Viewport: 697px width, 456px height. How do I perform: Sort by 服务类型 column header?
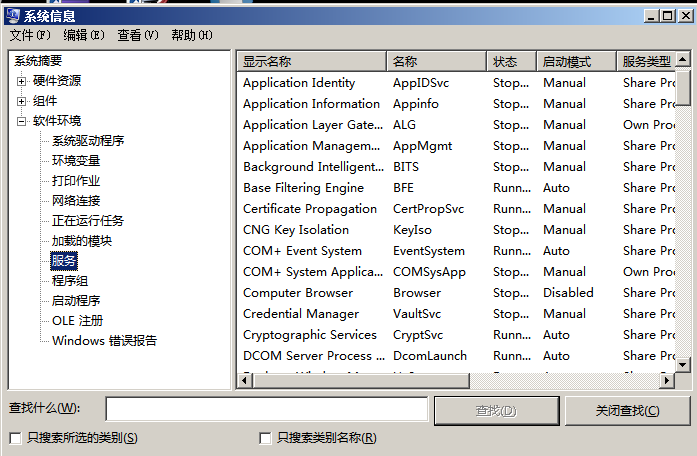click(646, 61)
